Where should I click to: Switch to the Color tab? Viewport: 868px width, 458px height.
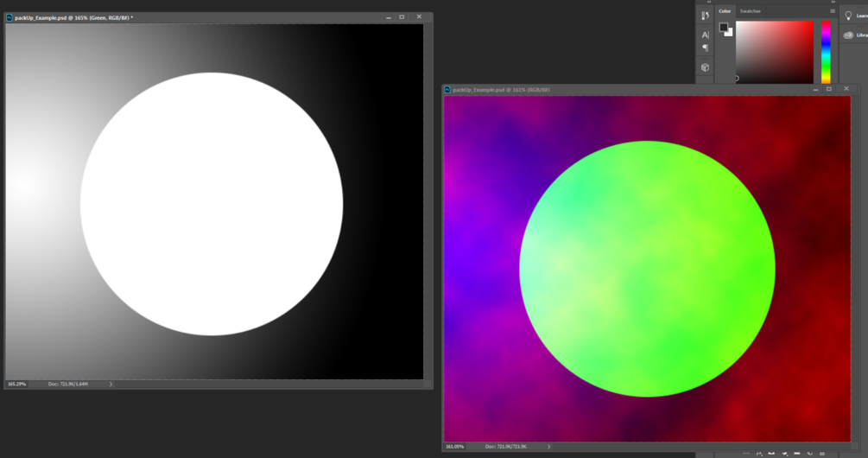coord(725,11)
